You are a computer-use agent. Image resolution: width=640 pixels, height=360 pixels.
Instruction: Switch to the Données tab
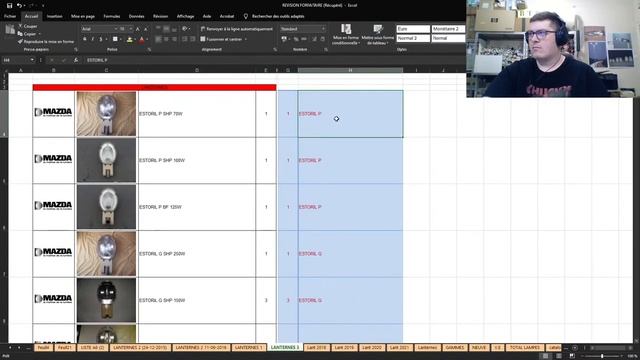[x=136, y=16]
